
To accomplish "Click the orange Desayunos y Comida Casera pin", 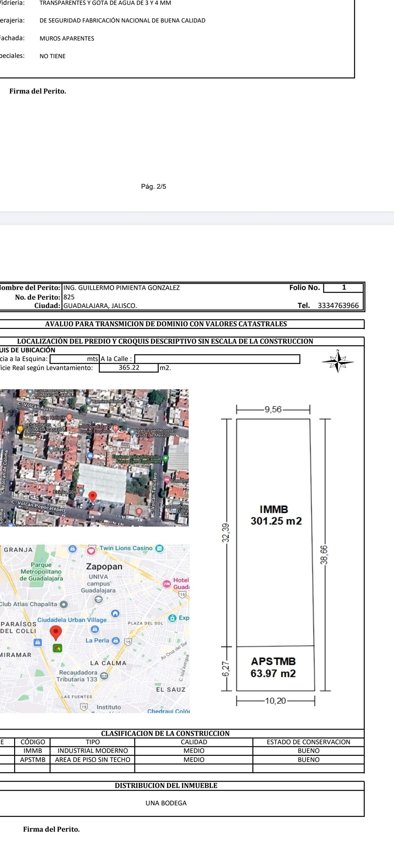I will coord(20,429).
